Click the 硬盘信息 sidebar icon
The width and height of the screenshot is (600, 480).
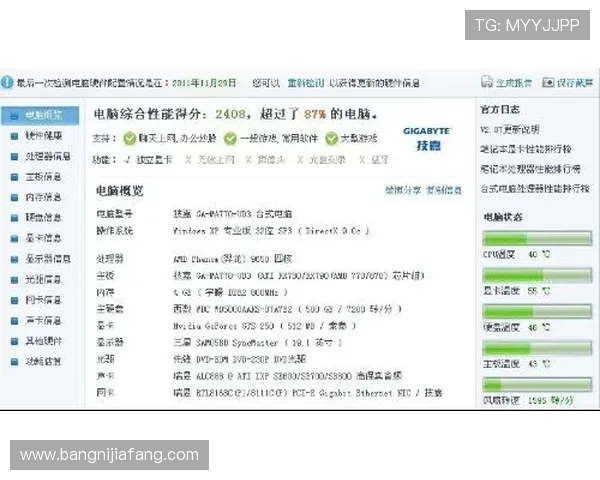pyautogui.click(x=15, y=218)
